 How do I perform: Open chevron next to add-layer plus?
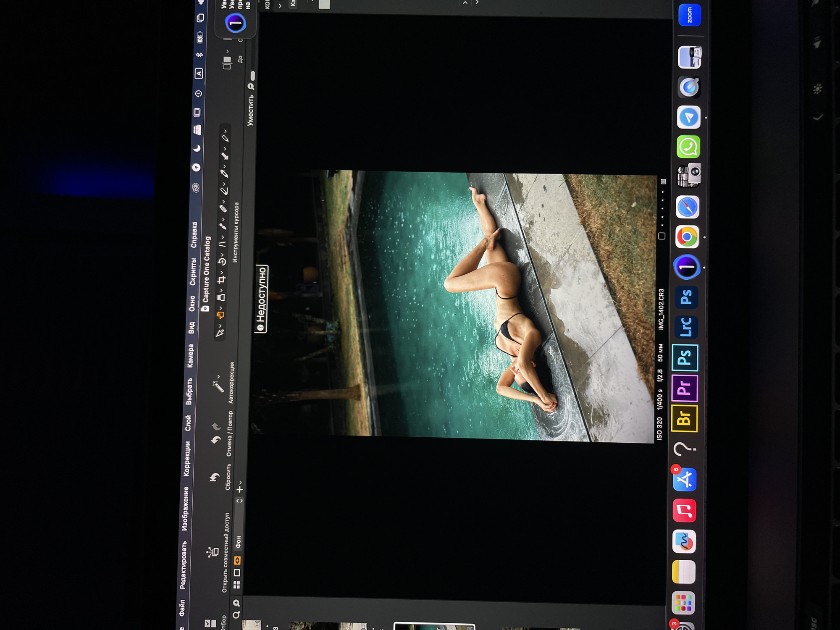(241, 483)
